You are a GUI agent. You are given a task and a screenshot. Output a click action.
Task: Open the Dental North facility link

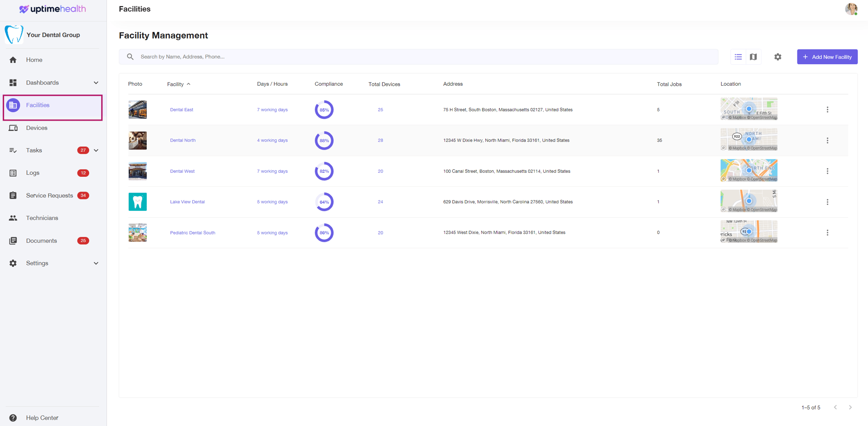coord(183,140)
